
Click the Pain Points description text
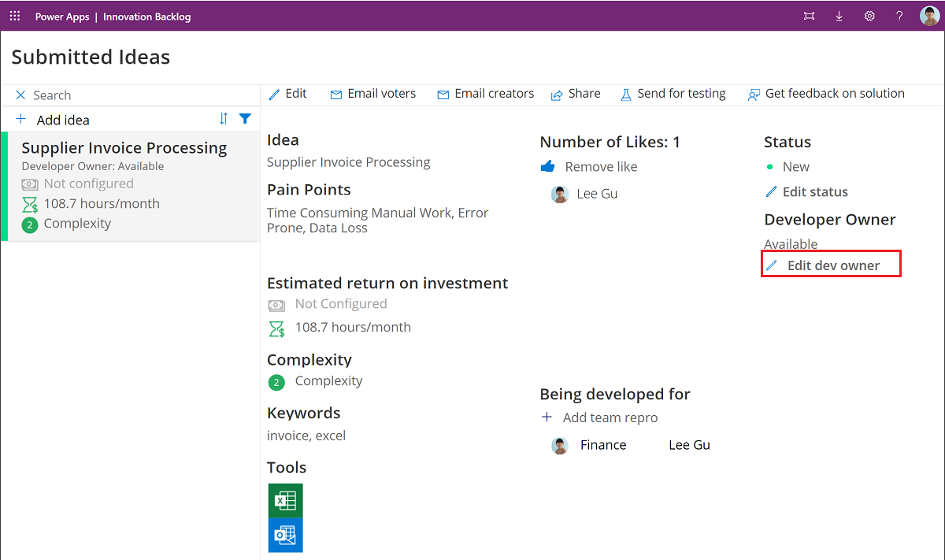tap(378, 221)
